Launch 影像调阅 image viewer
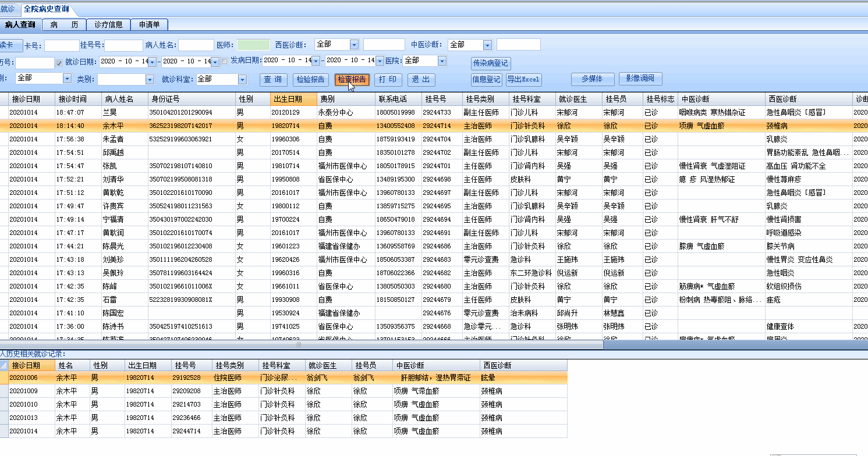This screenshot has height=456, width=868. pyautogui.click(x=640, y=79)
